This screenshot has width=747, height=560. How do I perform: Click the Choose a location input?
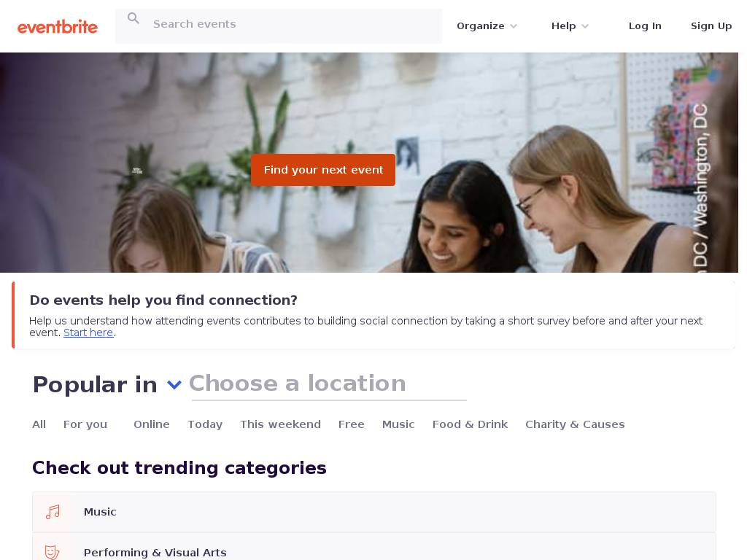click(329, 384)
